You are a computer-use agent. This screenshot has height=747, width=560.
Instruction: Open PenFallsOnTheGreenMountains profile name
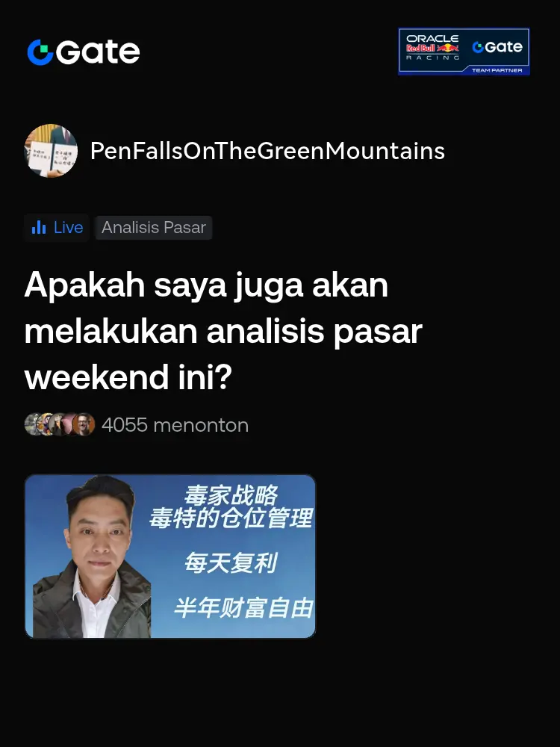tap(267, 151)
